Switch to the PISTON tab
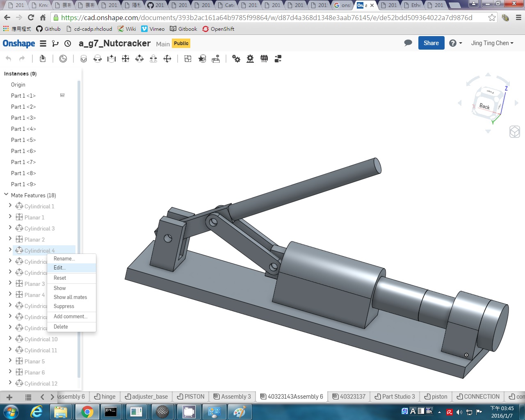Screen dimensions: 525x420 (191, 397)
